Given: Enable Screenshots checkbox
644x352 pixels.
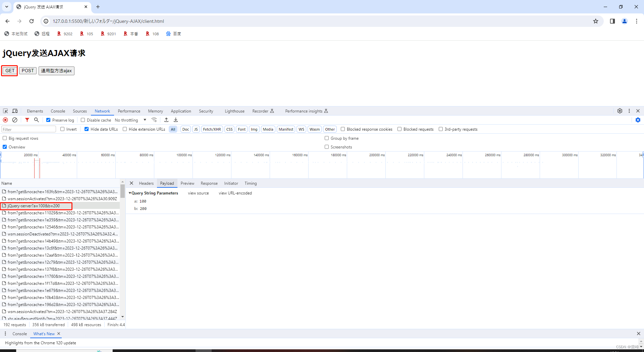Looking at the screenshot, I should pyautogui.click(x=327, y=147).
